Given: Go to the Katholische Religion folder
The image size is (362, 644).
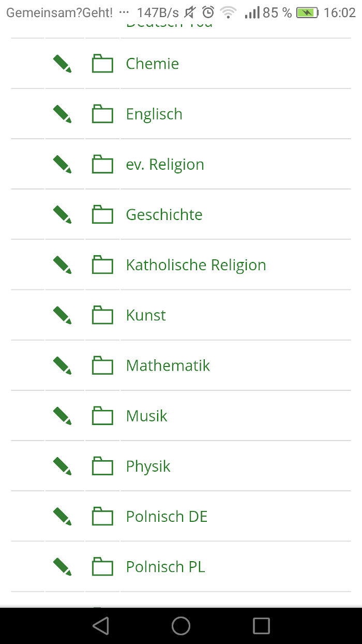Looking at the screenshot, I should [x=196, y=265].
